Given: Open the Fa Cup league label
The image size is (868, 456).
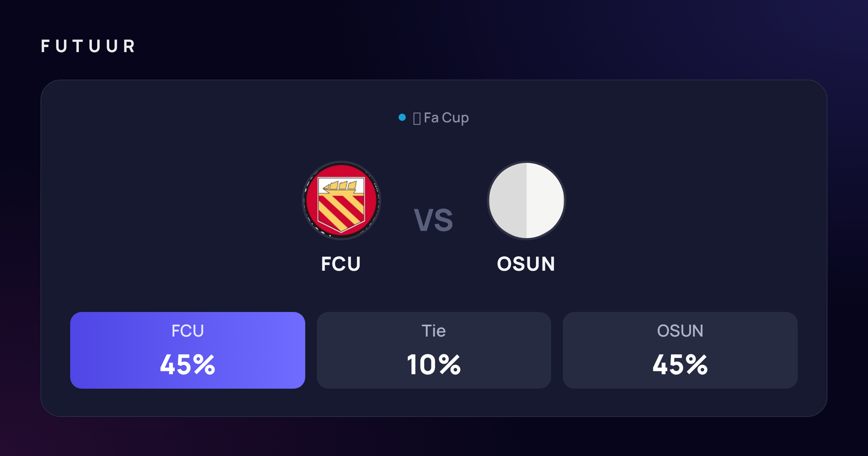Looking at the screenshot, I should [x=446, y=118].
